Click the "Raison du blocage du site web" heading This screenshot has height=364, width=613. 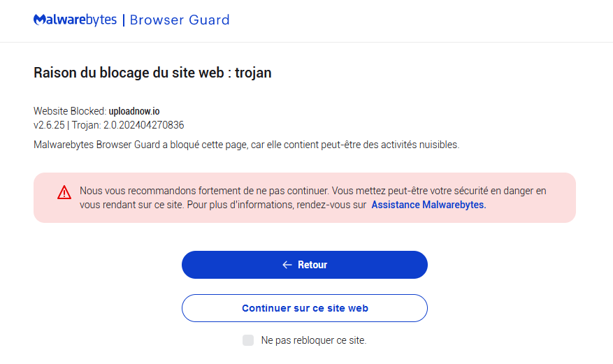128,73
